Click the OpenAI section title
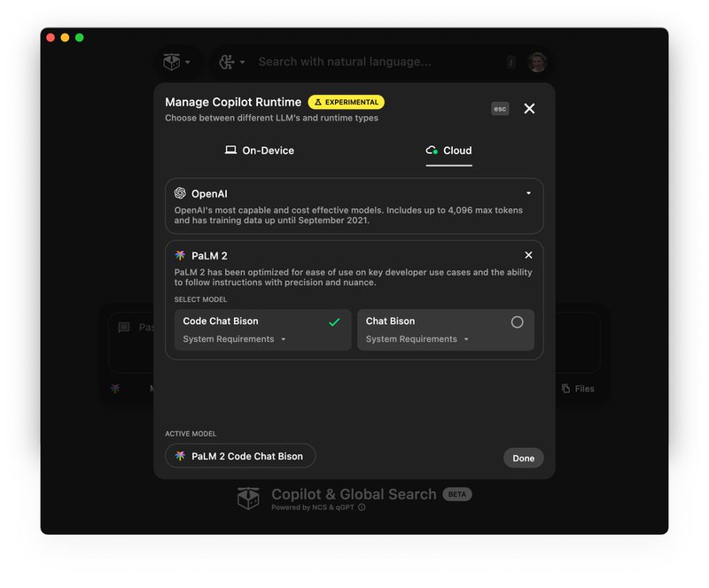The height and width of the screenshot is (588, 709). 209,194
